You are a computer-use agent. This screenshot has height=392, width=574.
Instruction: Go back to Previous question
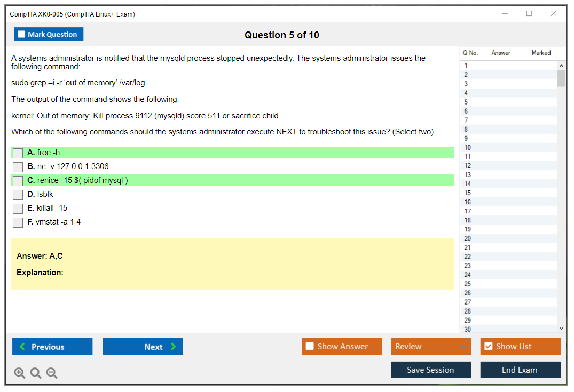coord(52,347)
